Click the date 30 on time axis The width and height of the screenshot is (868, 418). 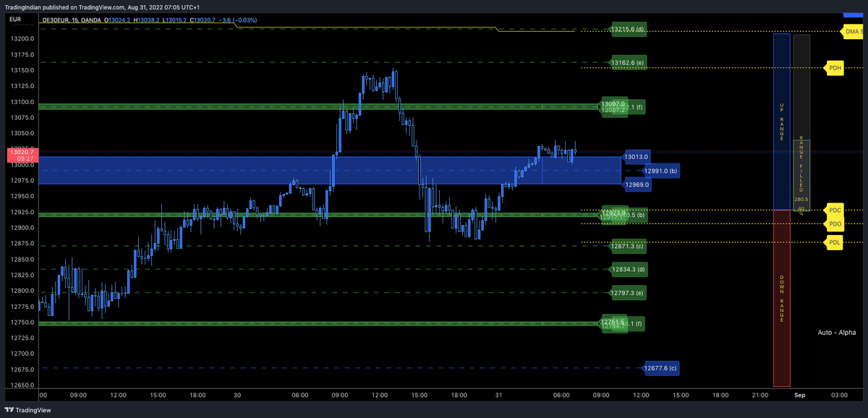coord(237,396)
